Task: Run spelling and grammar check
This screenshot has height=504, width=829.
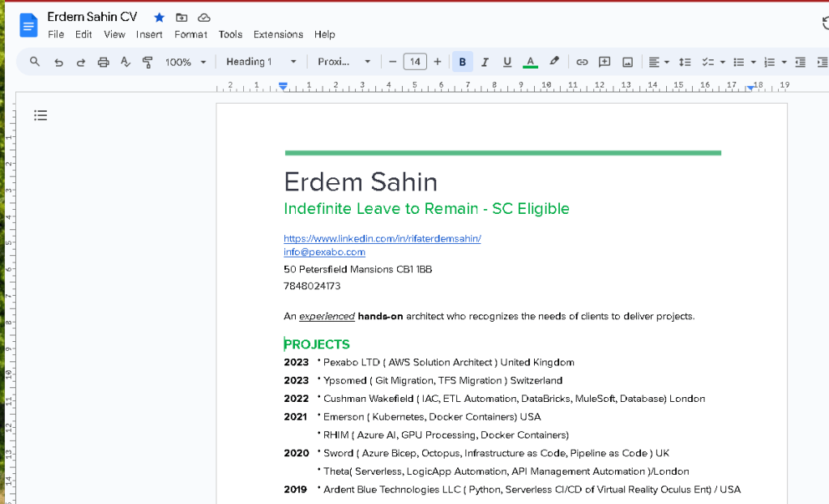Action: 126,62
